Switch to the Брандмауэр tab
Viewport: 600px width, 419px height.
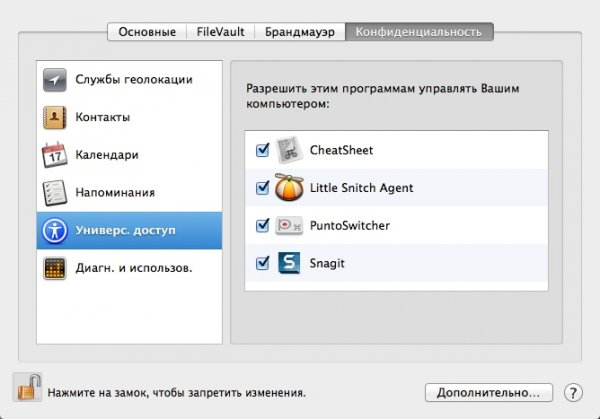[300, 32]
